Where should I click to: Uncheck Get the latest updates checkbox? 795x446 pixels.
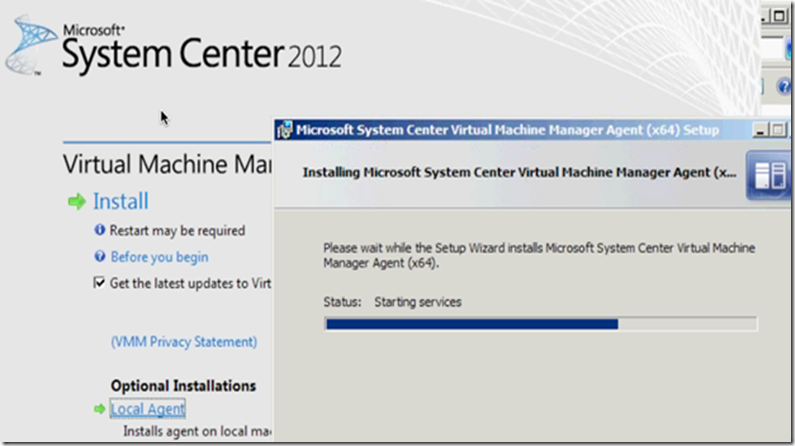tap(99, 284)
